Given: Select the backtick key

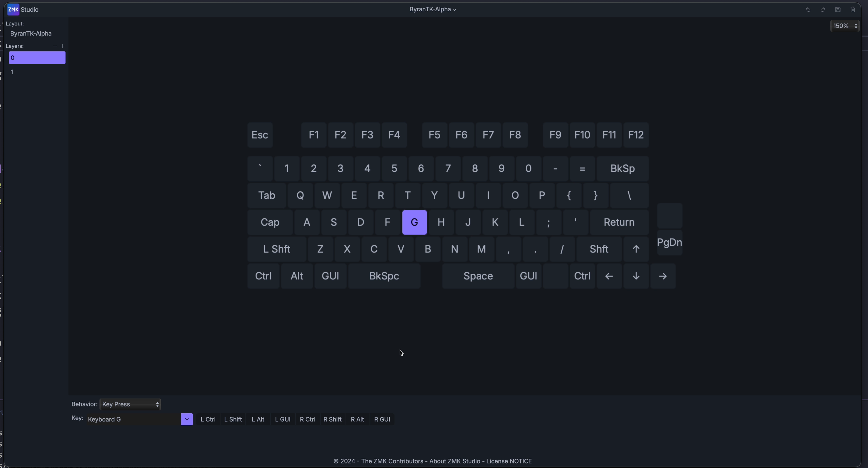Looking at the screenshot, I should (x=260, y=169).
